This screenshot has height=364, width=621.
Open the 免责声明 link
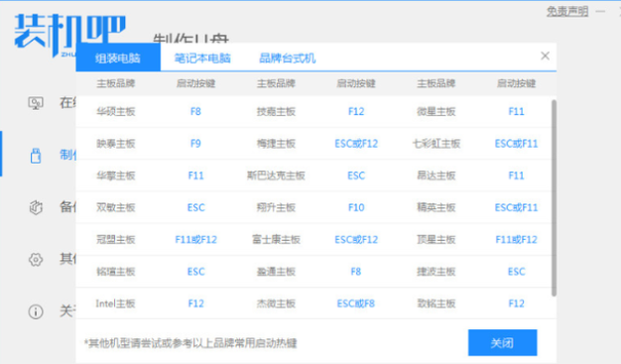pos(567,12)
